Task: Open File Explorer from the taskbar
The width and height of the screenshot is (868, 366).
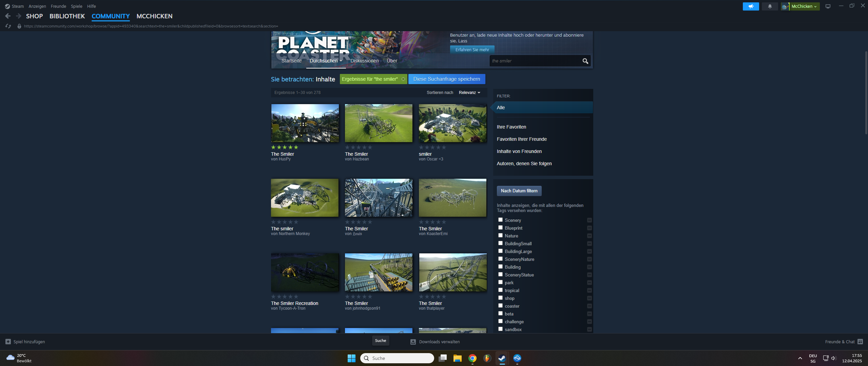Action: (x=457, y=358)
